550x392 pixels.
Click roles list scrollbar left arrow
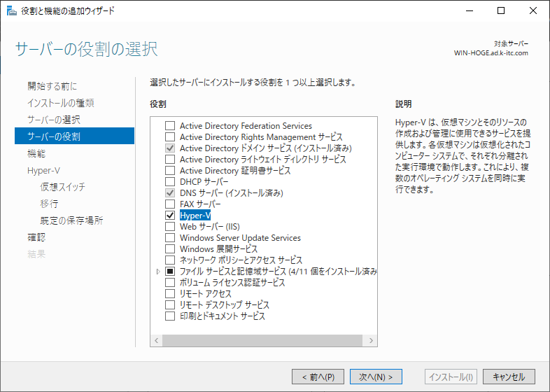tap(157, 340)
